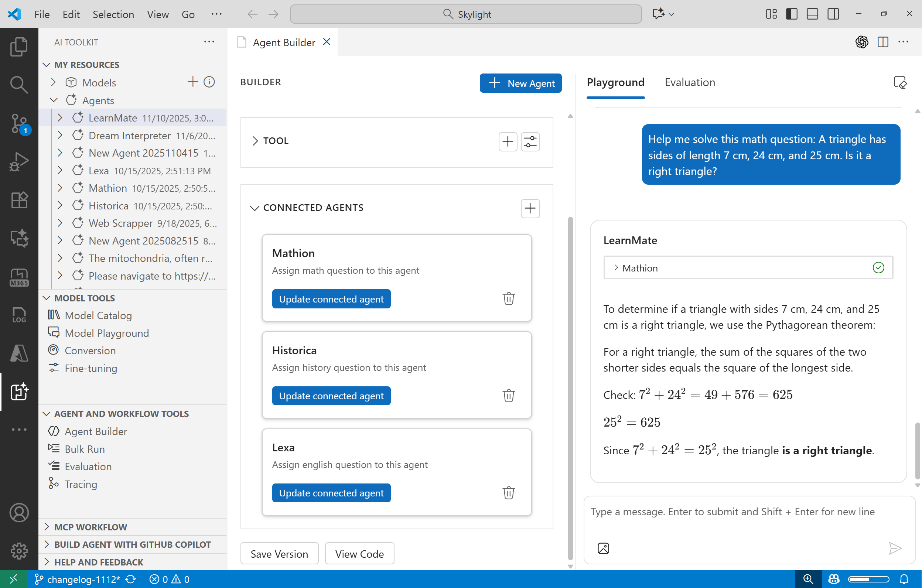
Task: Click the playground chat scrollbar
Action: click(x=917, y=451)
